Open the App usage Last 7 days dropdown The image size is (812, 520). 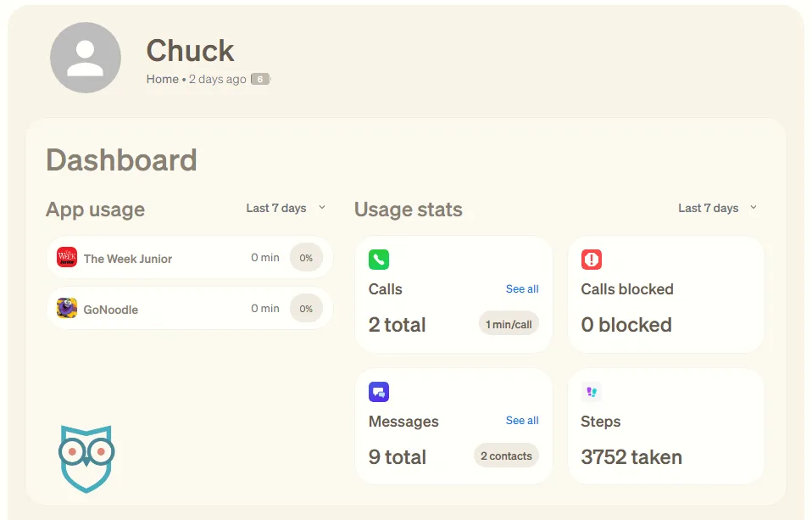tap(285, 207)
